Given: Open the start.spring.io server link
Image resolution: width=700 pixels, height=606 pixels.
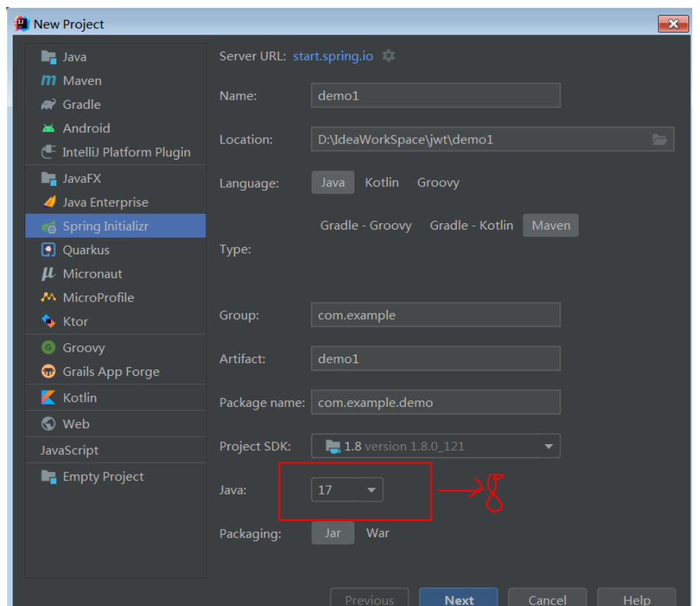Looking at the screenshot, I should tap(333, 57).
